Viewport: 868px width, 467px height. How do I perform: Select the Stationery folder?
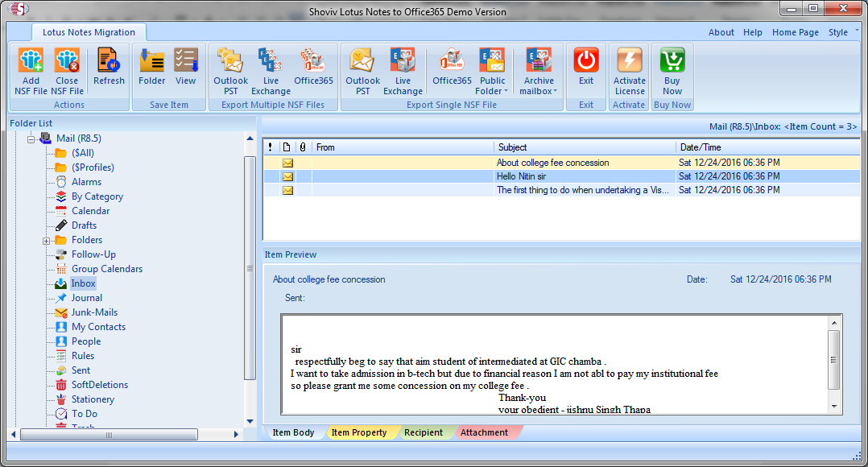click(x=93, y=399)
